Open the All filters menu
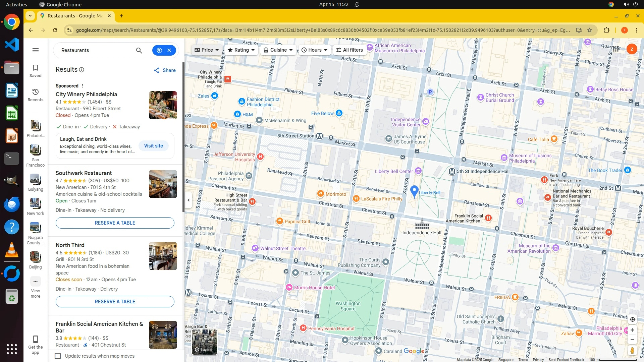644x362 pixels. 350,50
